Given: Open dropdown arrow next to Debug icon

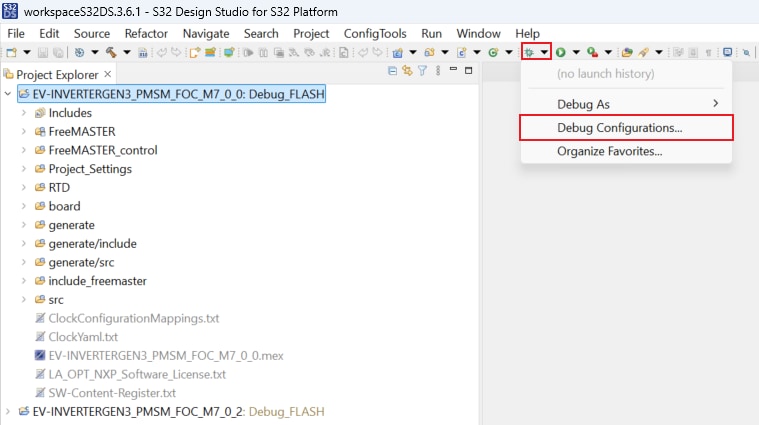Looking at the screenshot, I should tap(544, 52).
